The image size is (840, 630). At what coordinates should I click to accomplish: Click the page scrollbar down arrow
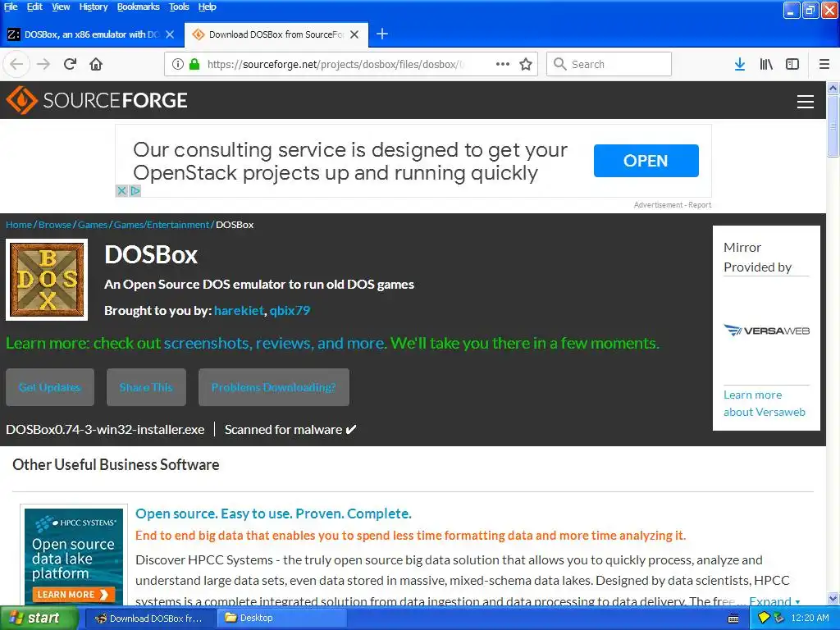coord(833,598)
